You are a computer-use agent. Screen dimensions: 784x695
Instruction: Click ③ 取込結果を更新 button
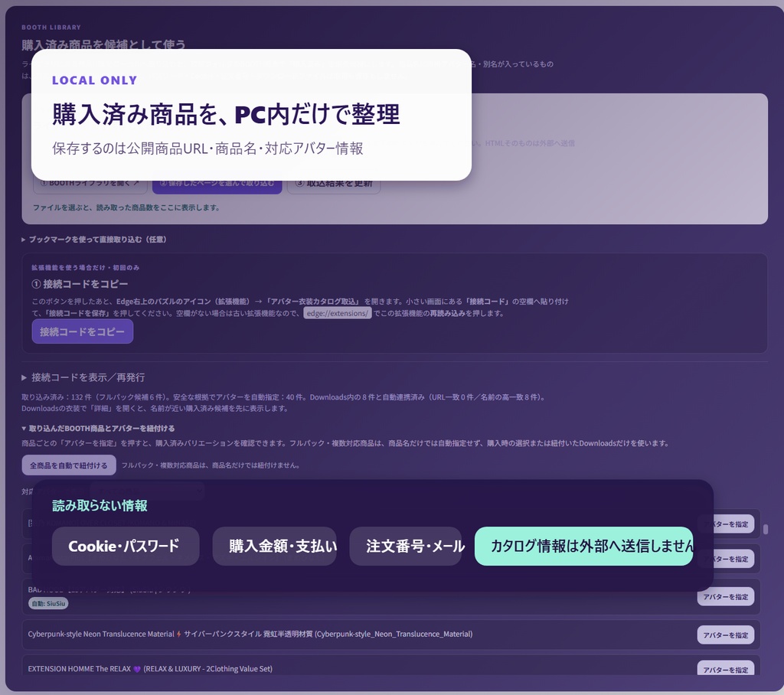pyautogui.click(x=334, y=184)
